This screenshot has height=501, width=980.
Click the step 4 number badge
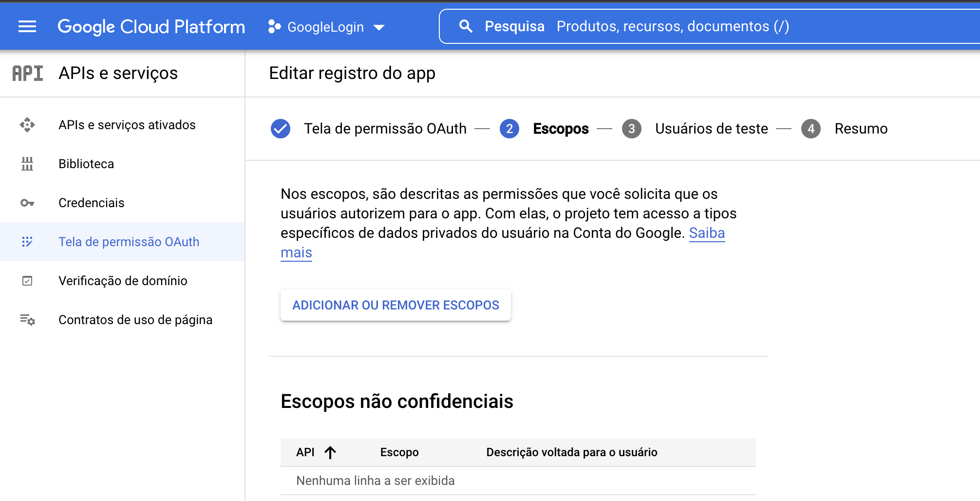click(x=811, y=129)
